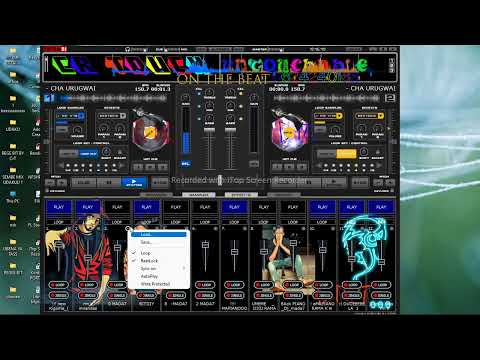The width and height of the screenshot is (480, 360).
Task: Toggle red LOOP mode on sampler slot 1
Action: click(x=59, y=285)
